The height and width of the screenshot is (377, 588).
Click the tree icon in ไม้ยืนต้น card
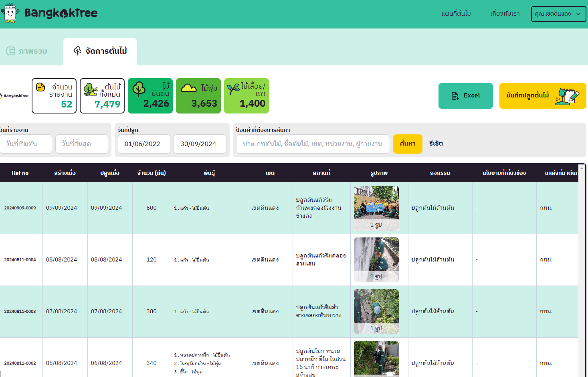point(139,89)
